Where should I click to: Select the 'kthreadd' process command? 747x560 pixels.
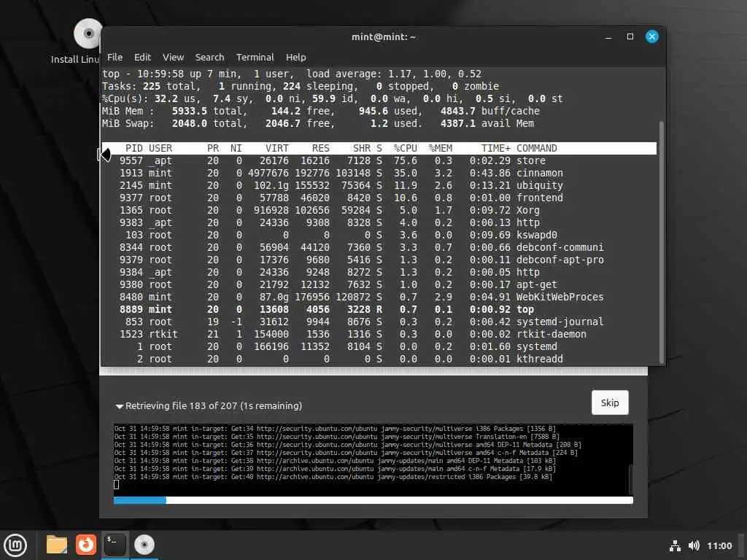tap(539, 359)
